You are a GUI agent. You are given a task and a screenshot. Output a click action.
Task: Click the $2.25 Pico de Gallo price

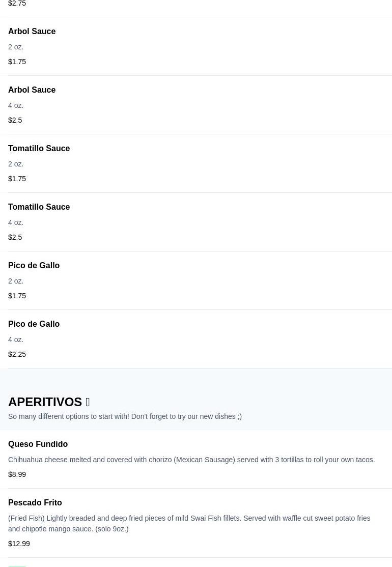[x=17, y=354]
